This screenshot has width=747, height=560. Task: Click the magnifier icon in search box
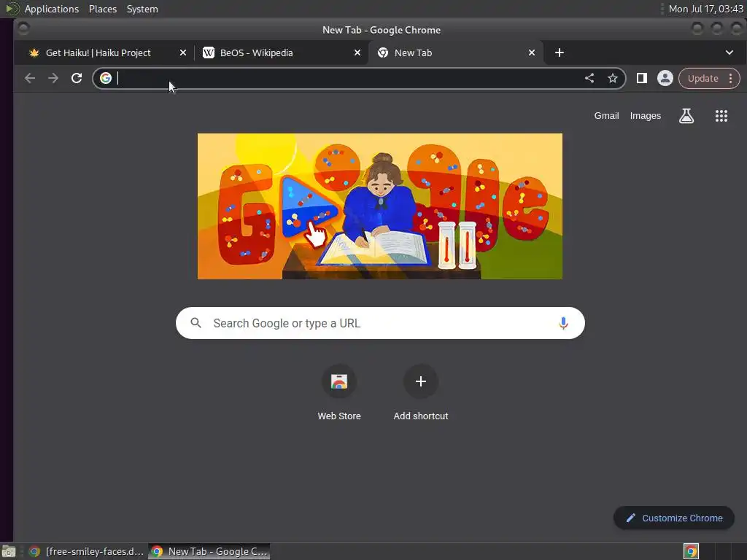point(196,323)
